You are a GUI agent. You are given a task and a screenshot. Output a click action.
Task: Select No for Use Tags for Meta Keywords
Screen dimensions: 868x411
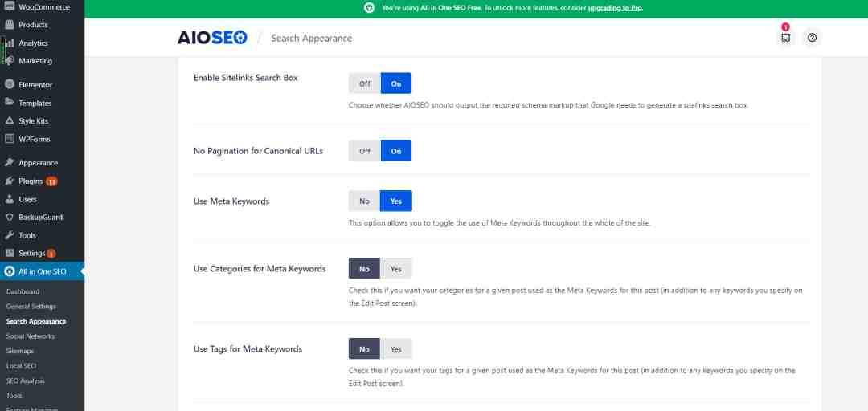pyautogui.click(x=364, y=350)
